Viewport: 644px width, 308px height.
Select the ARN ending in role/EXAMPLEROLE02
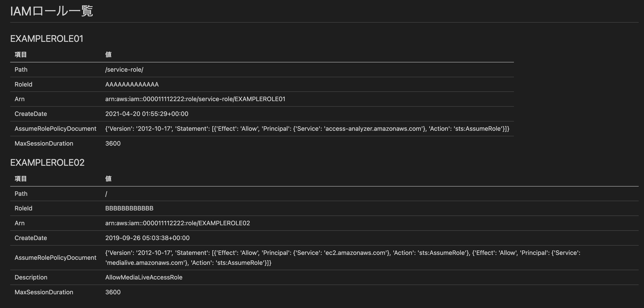coord(178,223)
